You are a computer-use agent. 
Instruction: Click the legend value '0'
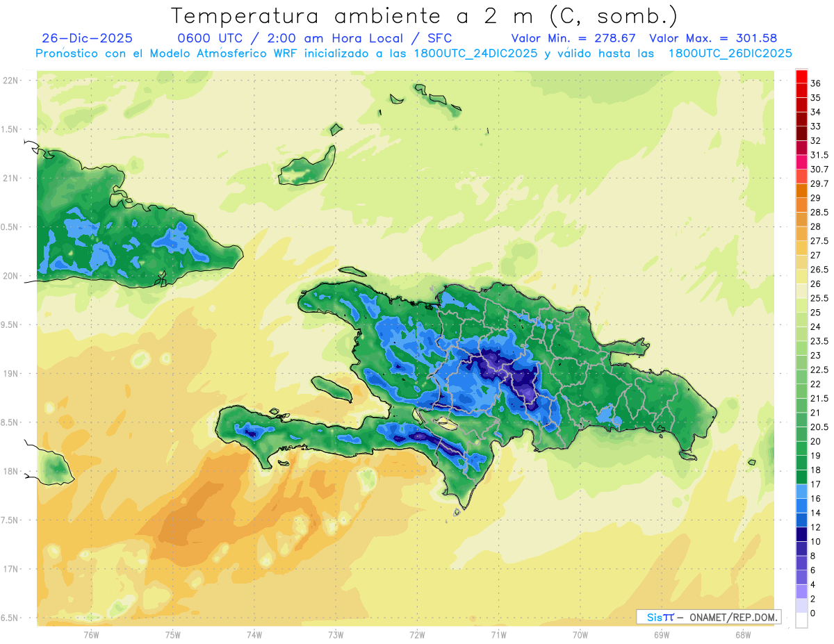[x=813, y=613]
